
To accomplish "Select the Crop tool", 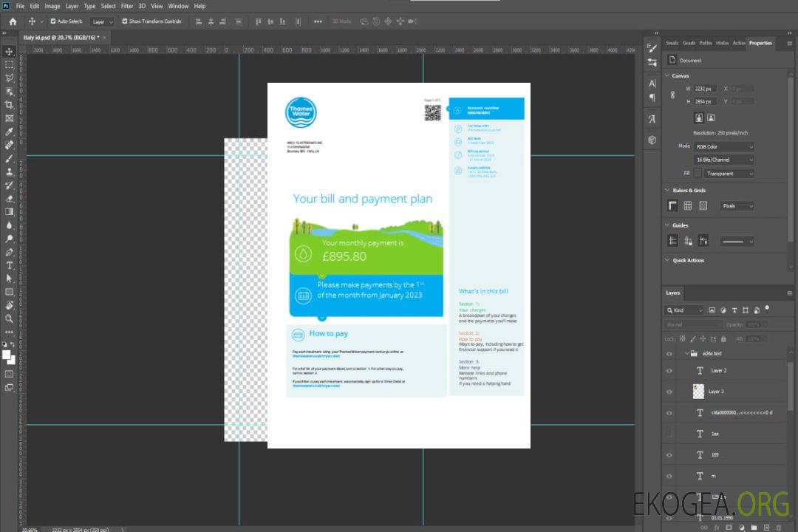I will [10, 105].
